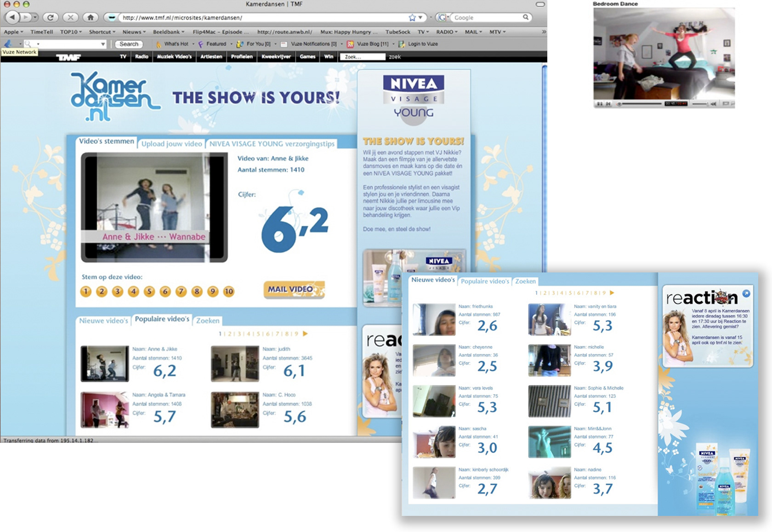Open Muziek Video's in TMF navigation
This screenshot has height=532, width=772.
click(174, 57)
